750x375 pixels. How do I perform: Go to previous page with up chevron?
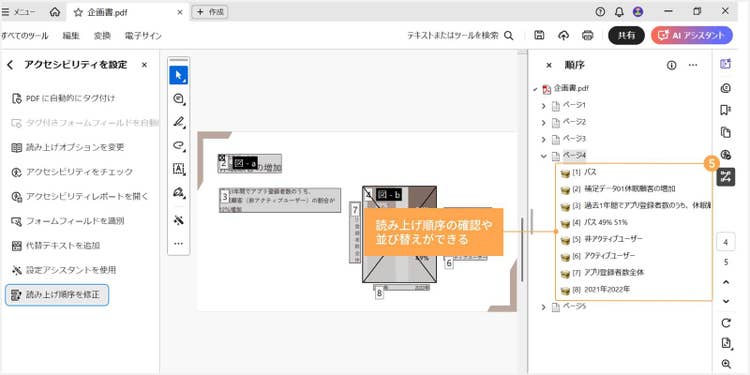[726, 282]
